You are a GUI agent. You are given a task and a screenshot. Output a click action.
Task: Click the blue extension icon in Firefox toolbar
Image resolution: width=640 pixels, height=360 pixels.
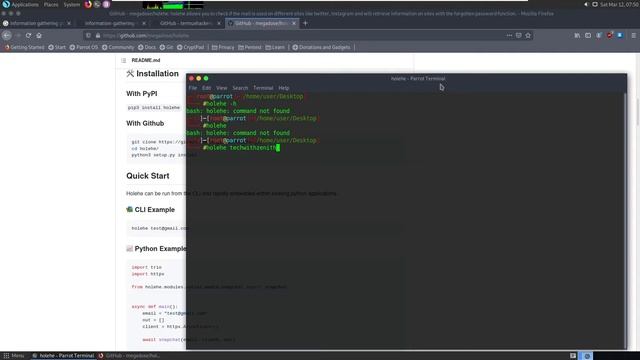(620, 36)
